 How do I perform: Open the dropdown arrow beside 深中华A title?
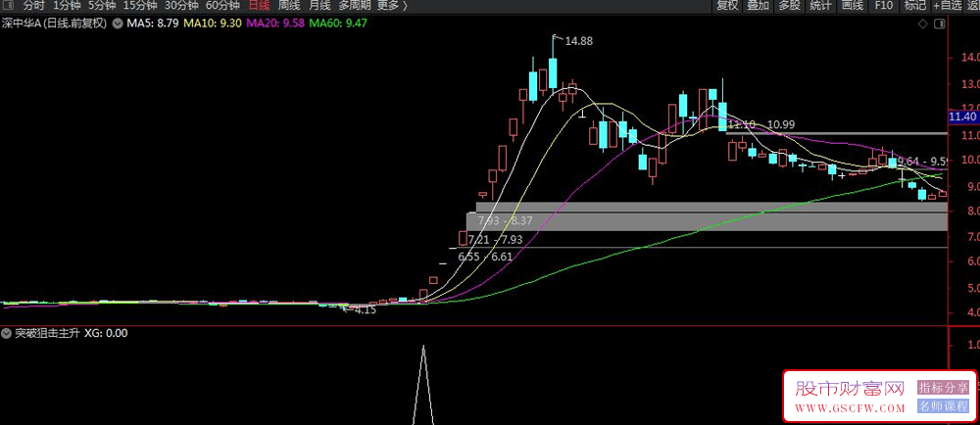[116, 24]
